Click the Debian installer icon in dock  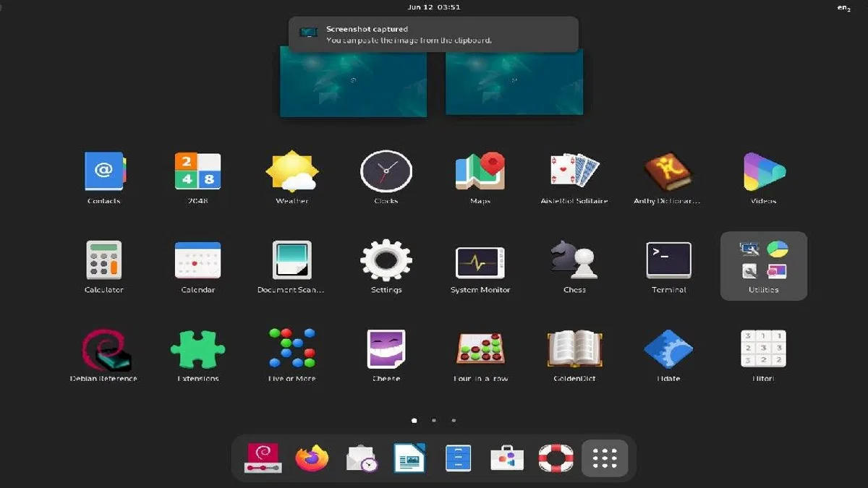coord(263,458)
